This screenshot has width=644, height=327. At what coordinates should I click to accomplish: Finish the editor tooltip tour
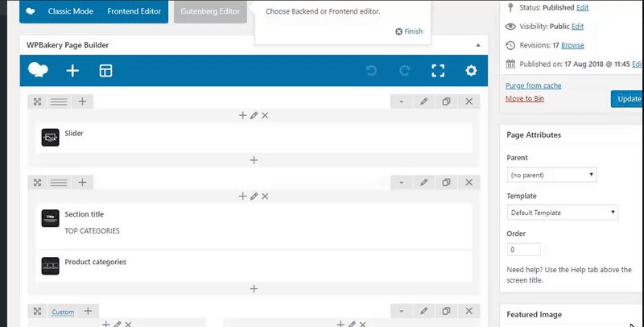(409, 31)
